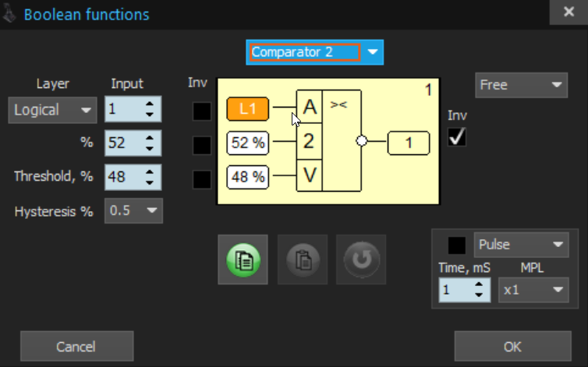Screen dimensions: 588x367
Task: Click the greyed-out reset arrow icon
Action: [x=360, y=258]
